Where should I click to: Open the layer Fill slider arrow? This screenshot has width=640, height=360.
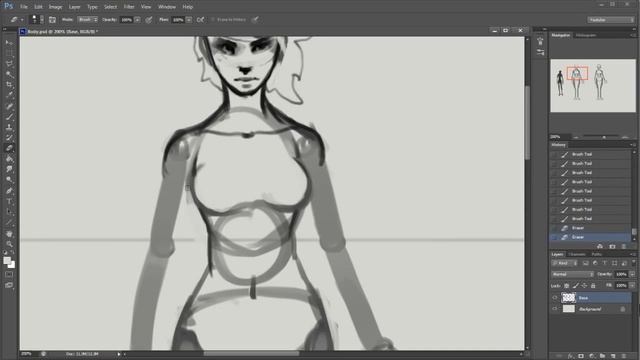tap(632, 285)
